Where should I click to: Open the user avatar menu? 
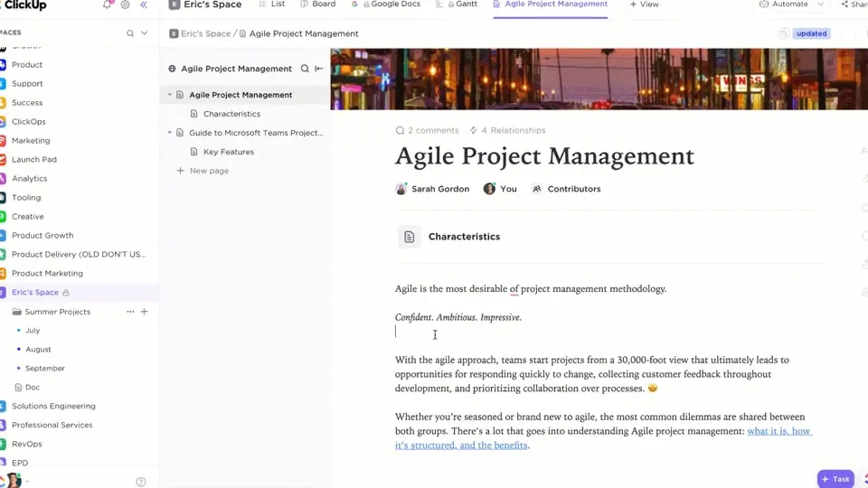point(14,480)
